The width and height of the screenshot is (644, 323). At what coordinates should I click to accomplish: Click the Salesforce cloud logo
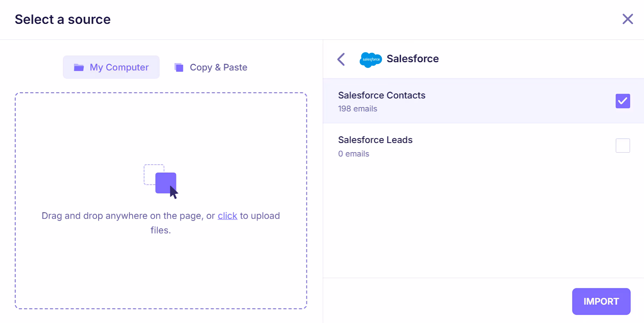(371, 59)
